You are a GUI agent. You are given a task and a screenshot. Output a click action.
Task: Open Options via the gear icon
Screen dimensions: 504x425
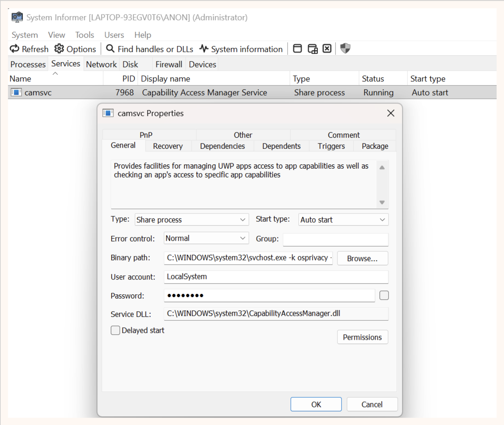(59, 49)
